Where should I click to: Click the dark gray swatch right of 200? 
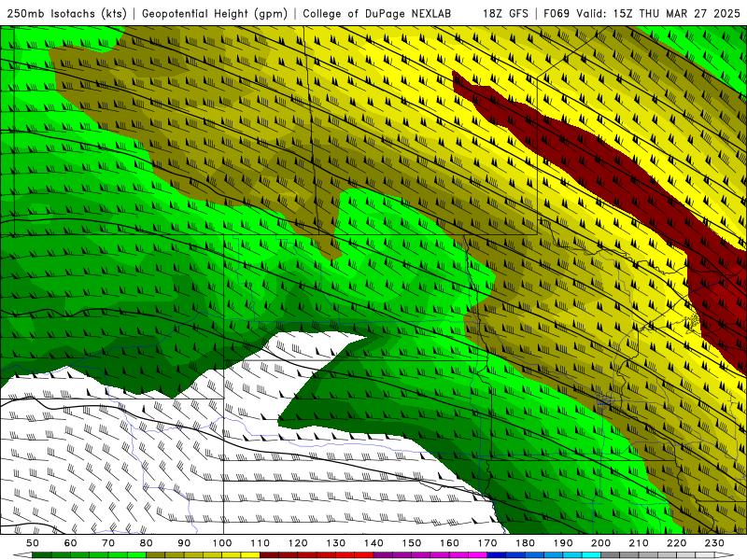(611, 555)
